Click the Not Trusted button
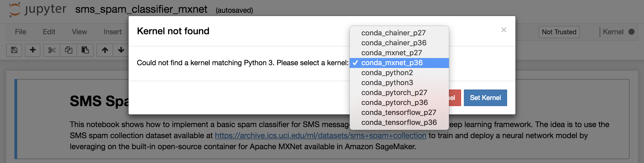Viewport: 644px width, 163px height. pyautogui.click(x=559, y=32)
